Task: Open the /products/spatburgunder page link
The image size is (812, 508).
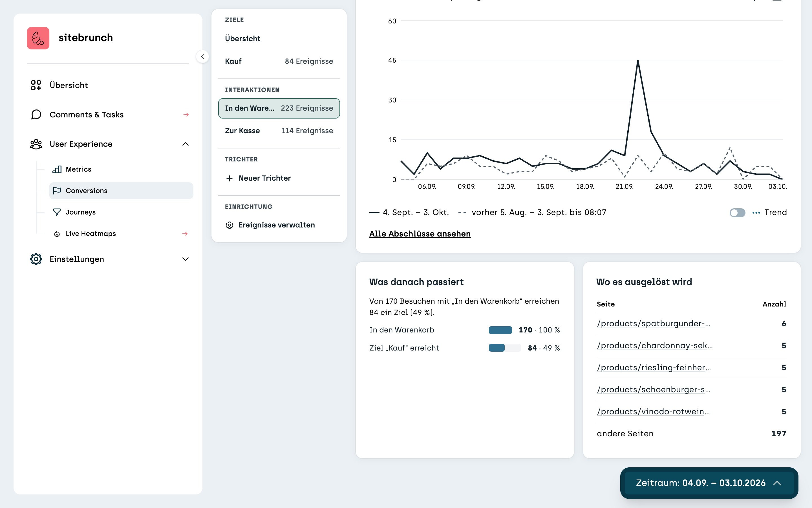Action: [653, 323]
